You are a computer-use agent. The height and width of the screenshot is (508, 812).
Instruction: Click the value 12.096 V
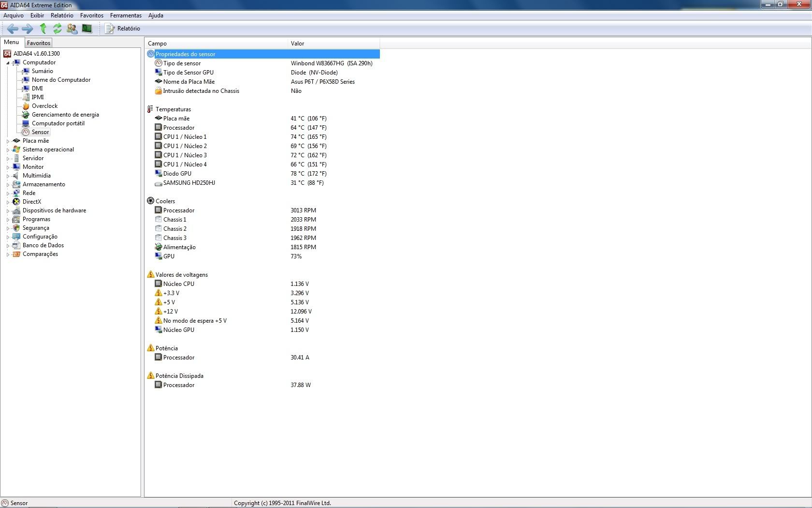[x=301, y=312]
